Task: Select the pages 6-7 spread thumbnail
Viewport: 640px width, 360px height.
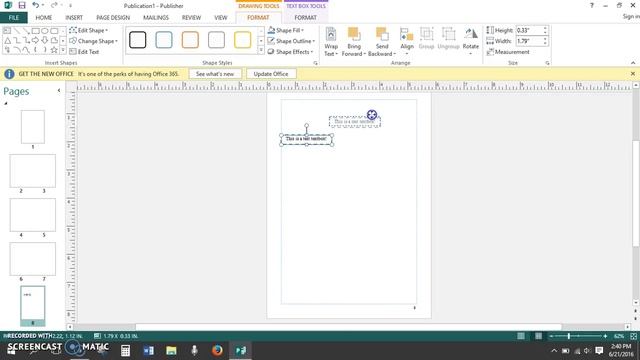Action: (x=33, y=259)
